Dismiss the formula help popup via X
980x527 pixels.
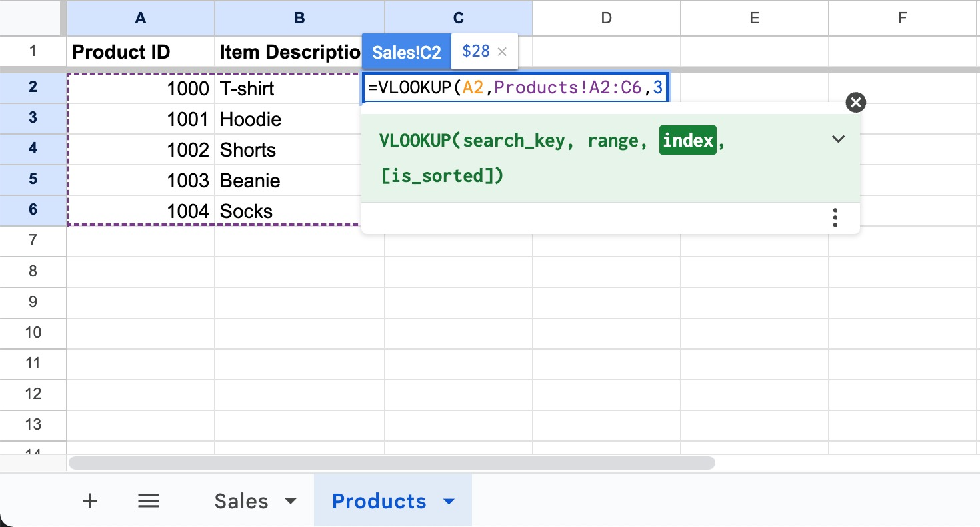855,102
